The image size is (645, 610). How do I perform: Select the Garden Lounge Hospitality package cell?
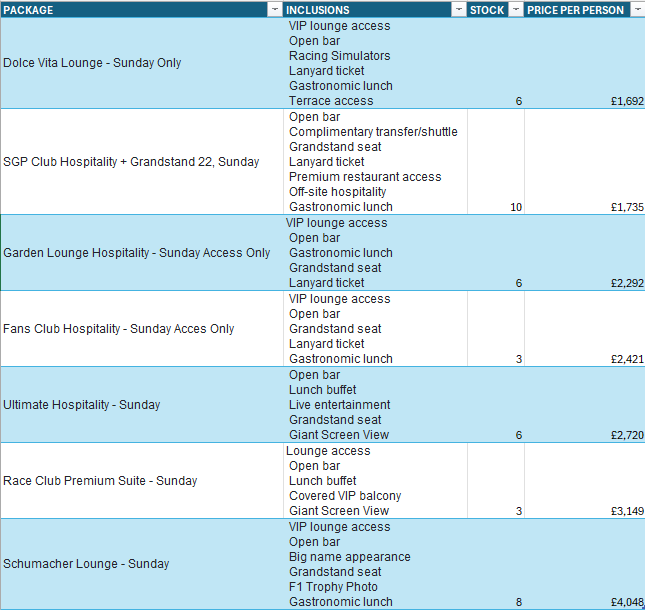pyautogui.click(x=142, y=253)
